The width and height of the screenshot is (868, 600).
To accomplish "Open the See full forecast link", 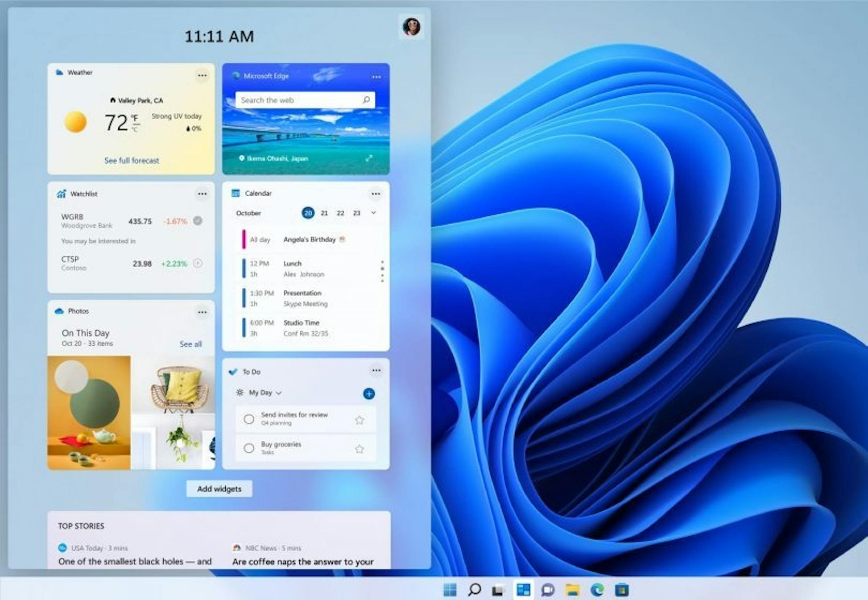I will (x=132, y=161).
